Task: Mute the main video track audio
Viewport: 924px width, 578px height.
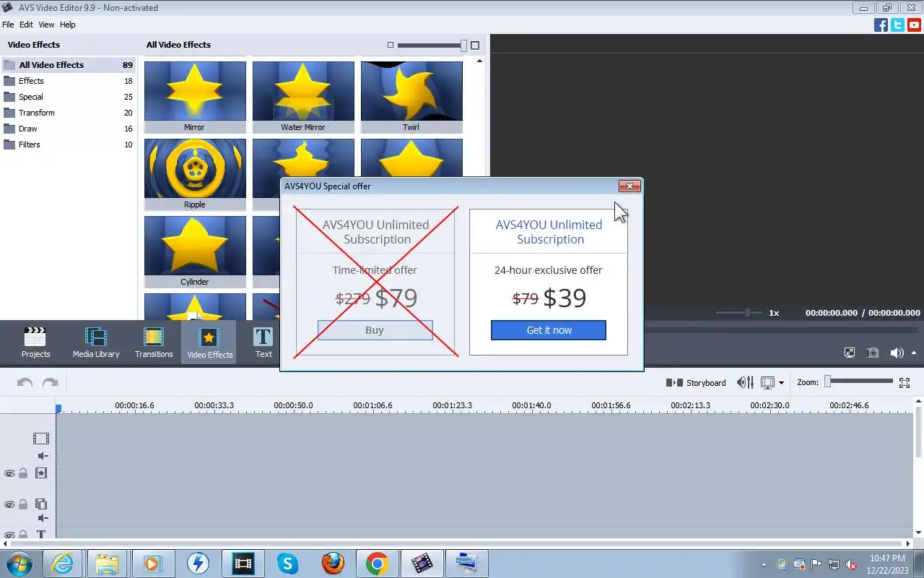Action: 43,456
